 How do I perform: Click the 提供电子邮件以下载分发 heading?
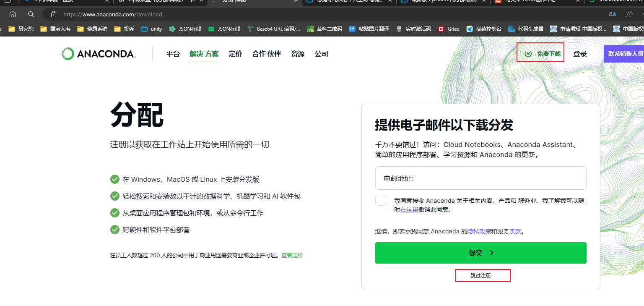pyautogui.click(x=444, y=125)
